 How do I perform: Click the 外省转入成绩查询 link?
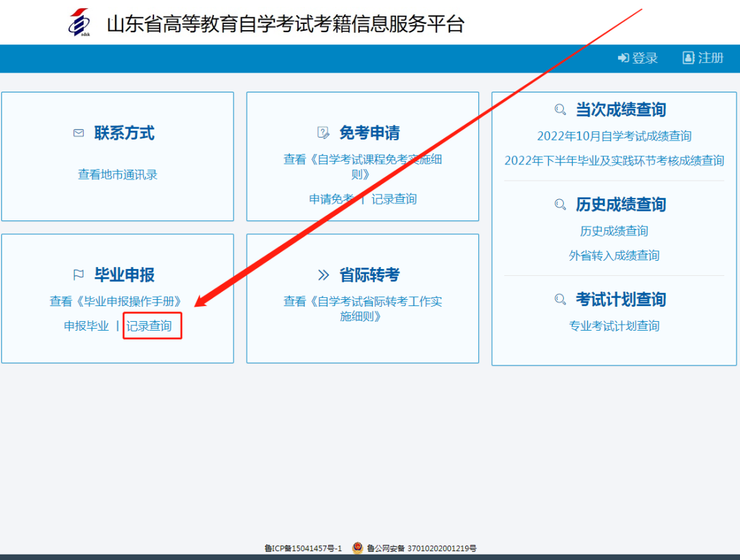point(613,255)
